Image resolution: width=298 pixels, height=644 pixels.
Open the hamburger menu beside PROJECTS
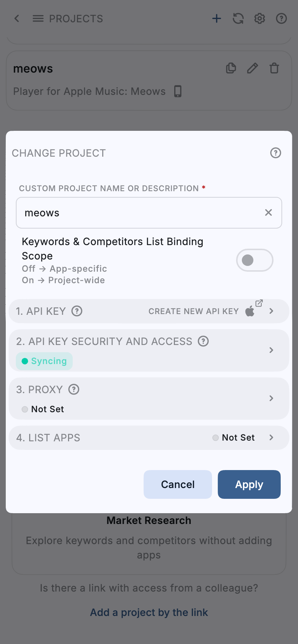(38, 18)
